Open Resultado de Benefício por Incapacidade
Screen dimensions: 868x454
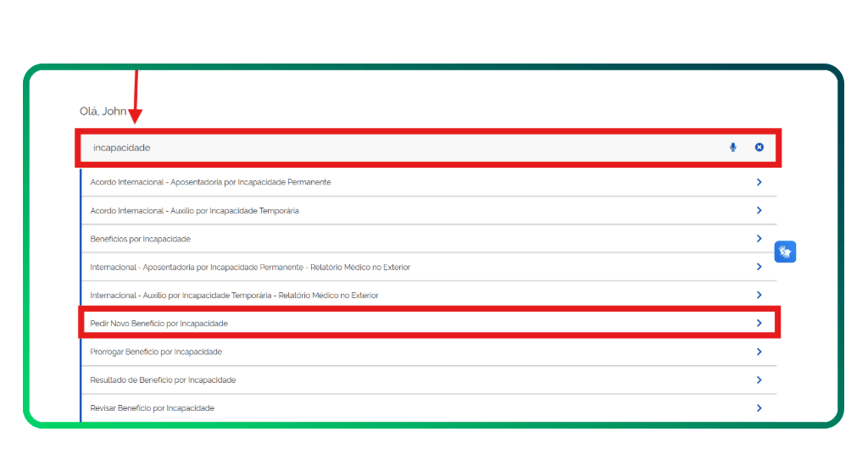(x=163, y=379)
